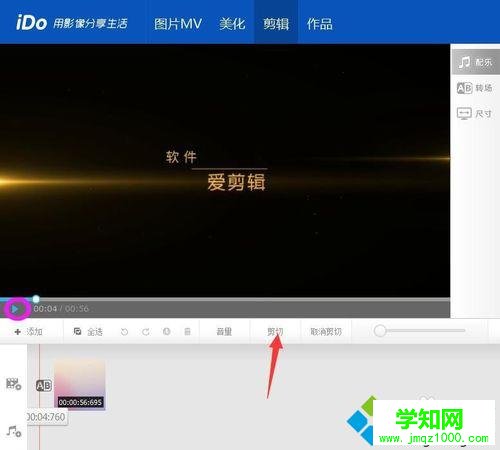The width and height of the screenshot is (500, 450).
Task: Click the timeline zoom slider handle
Action: (380, 331)
